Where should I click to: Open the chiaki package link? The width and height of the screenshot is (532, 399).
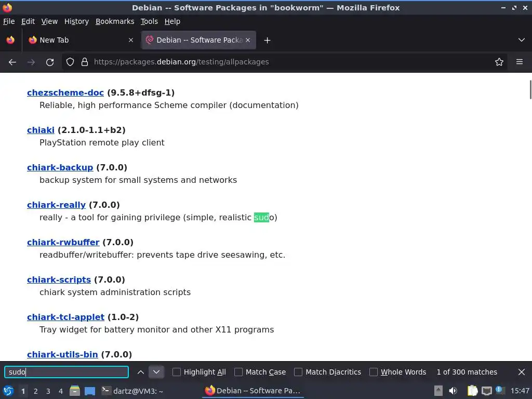(x=41, y=130)
